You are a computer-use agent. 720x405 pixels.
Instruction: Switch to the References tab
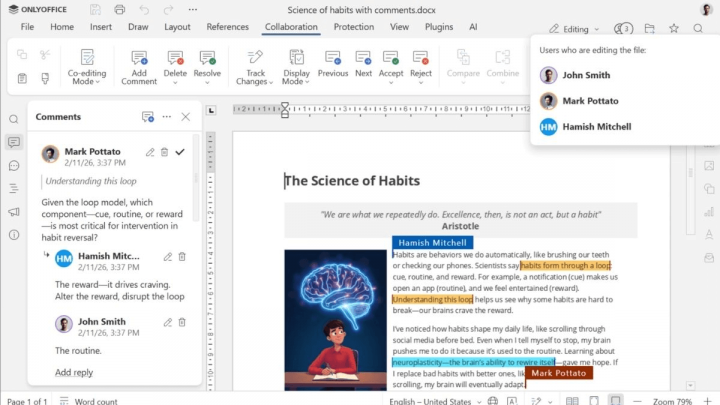pyautogui.click(x=227, y=27)
